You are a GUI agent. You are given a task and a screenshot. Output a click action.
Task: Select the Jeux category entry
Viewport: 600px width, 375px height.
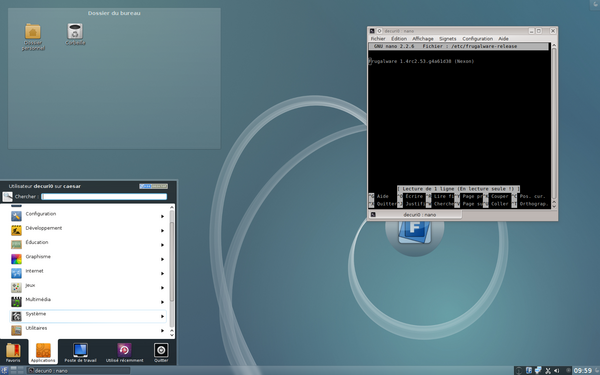pyautogui.click(x=88, y=287)
